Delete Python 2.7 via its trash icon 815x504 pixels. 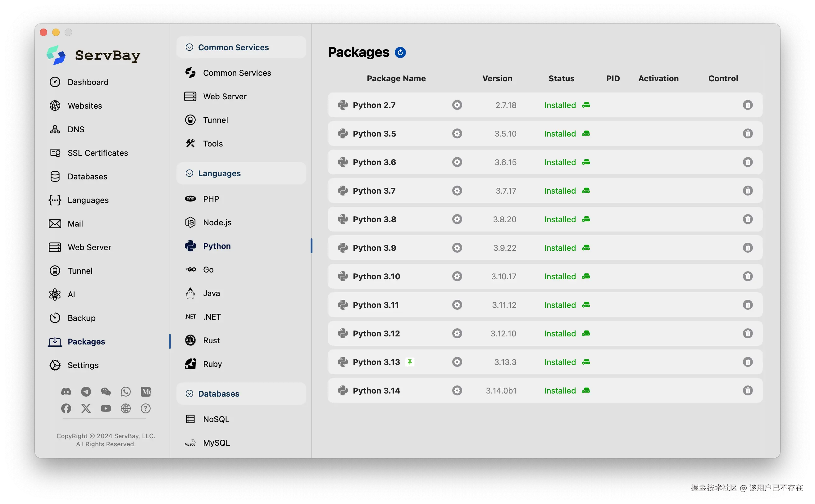coord(748,105)
